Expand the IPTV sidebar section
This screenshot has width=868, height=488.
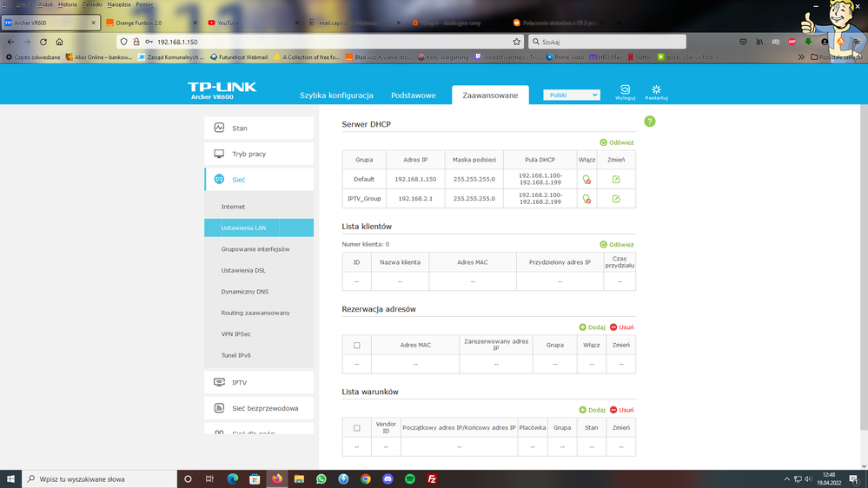pos(259,382)
